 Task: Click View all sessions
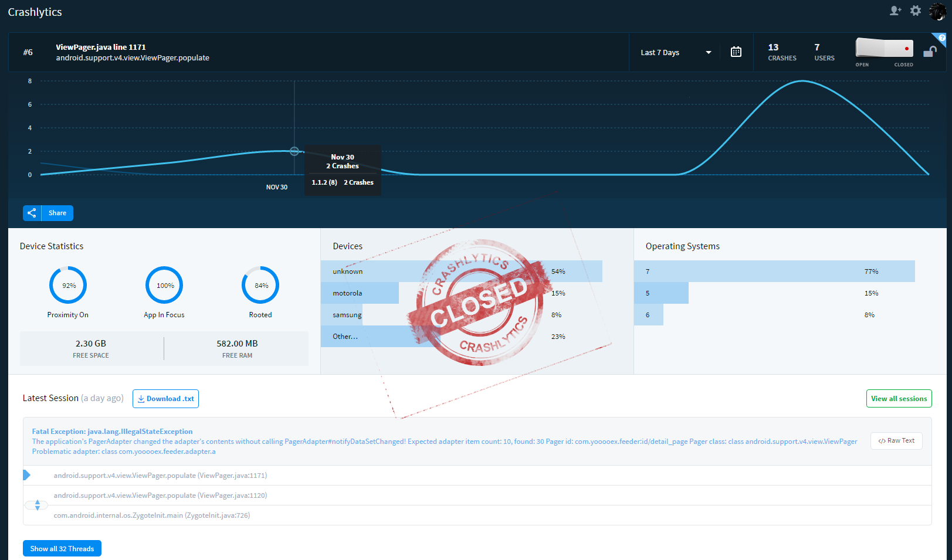pyautogui.click(x=899, y=399)
